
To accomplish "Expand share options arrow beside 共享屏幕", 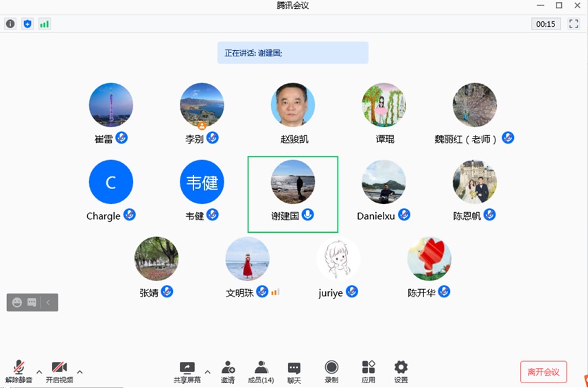I will click(207, 372).
